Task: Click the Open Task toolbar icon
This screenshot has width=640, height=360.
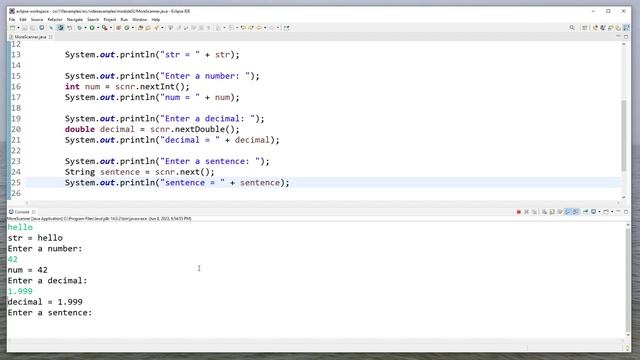Action: (148, 28)
